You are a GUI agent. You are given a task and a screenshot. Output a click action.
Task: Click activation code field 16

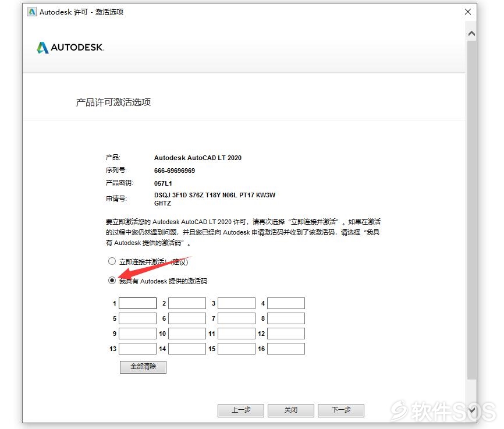click(x=286, y=349)
